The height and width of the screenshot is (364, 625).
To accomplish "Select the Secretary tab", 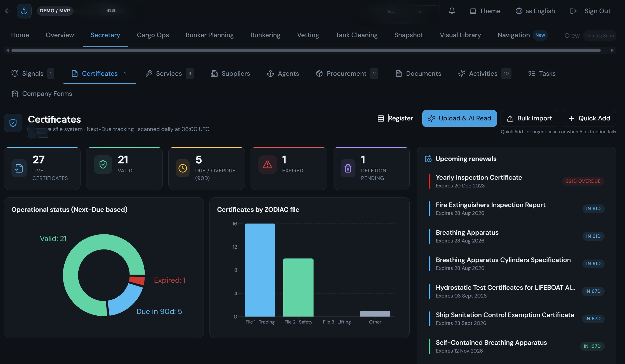I will coord(105,35).
